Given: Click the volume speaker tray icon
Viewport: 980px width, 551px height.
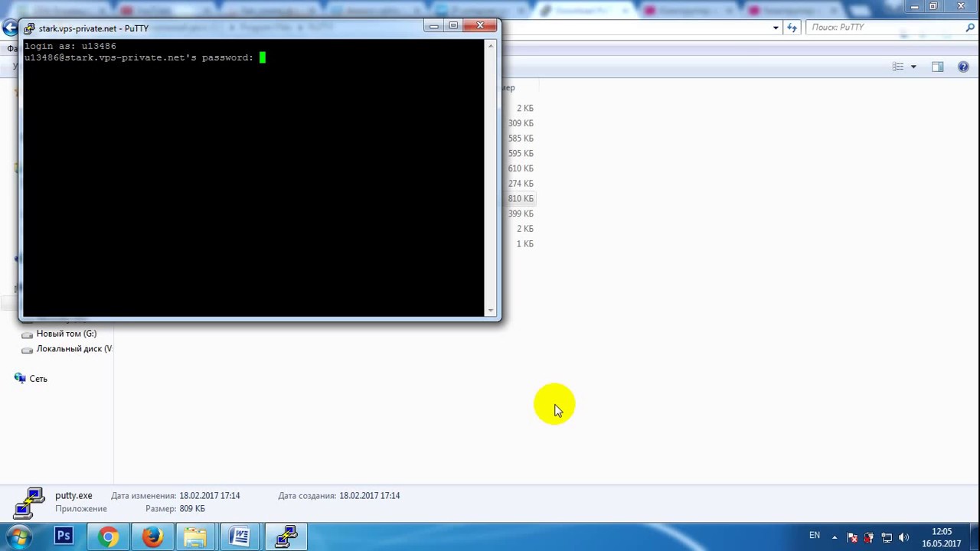Looking at the screenshot, I should coord(904,537).
